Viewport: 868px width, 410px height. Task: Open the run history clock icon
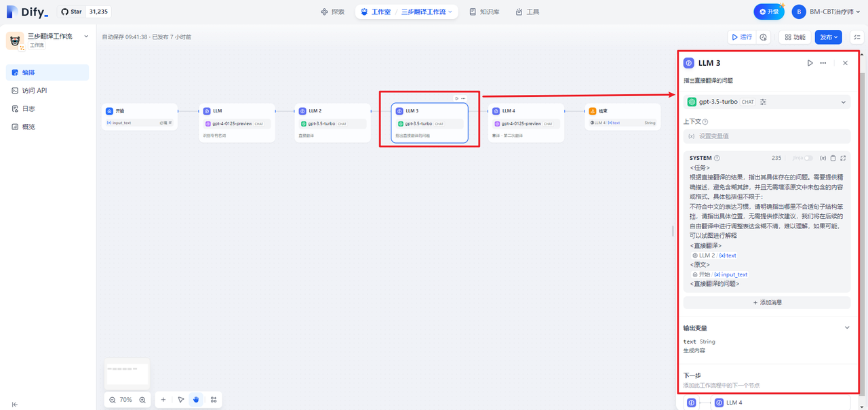(764, 37)
